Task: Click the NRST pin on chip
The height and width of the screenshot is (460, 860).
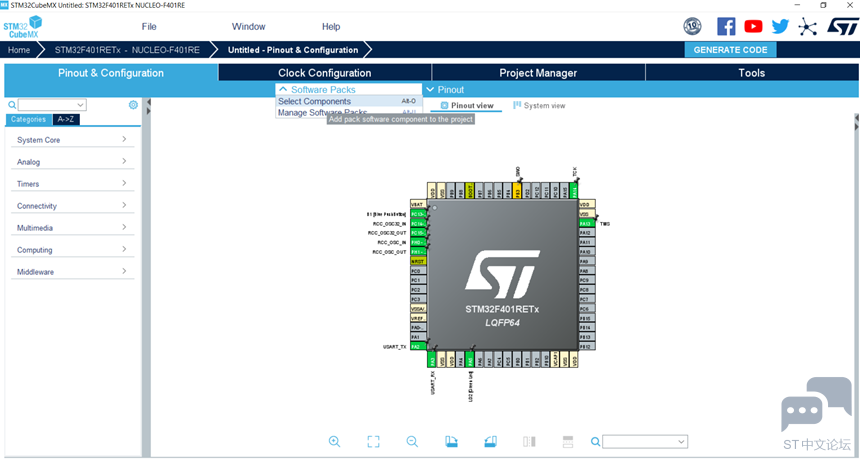Action: [418, 262]
